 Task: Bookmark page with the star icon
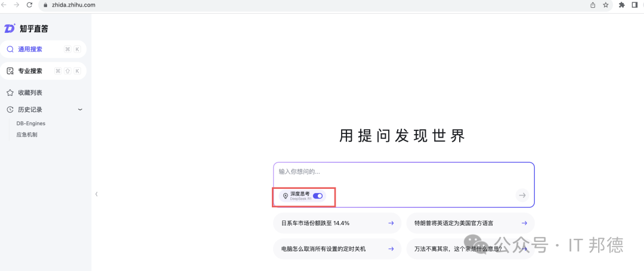[x=605, y=5]
